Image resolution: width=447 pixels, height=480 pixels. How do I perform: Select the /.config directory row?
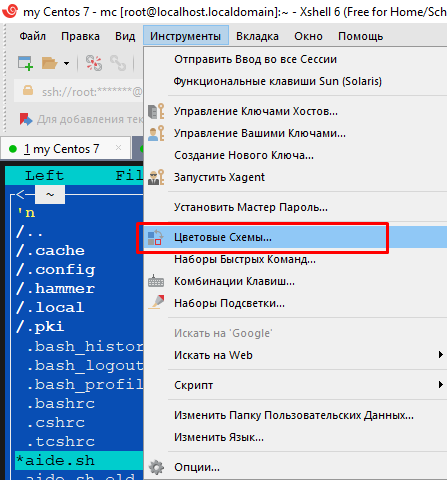point(79,270)
